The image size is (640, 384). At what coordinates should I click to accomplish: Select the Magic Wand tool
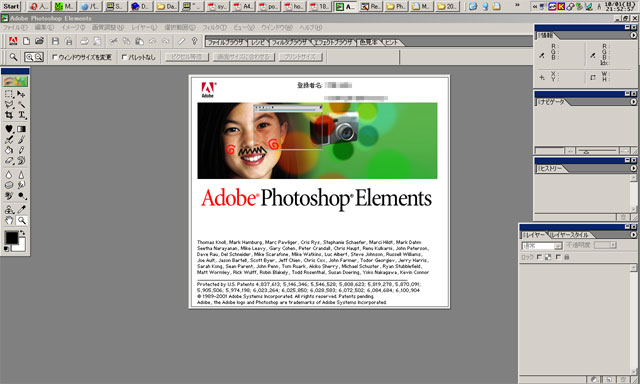point(21,104)
